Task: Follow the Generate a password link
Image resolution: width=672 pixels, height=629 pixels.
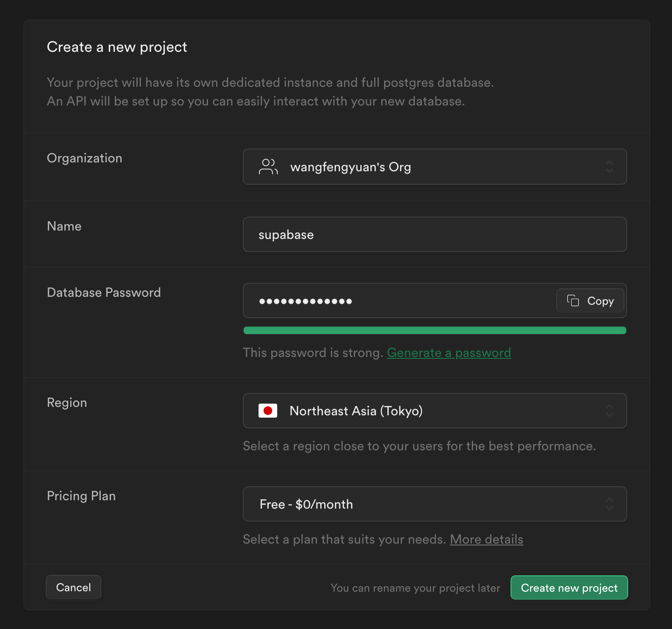Action: coord(448,353)
